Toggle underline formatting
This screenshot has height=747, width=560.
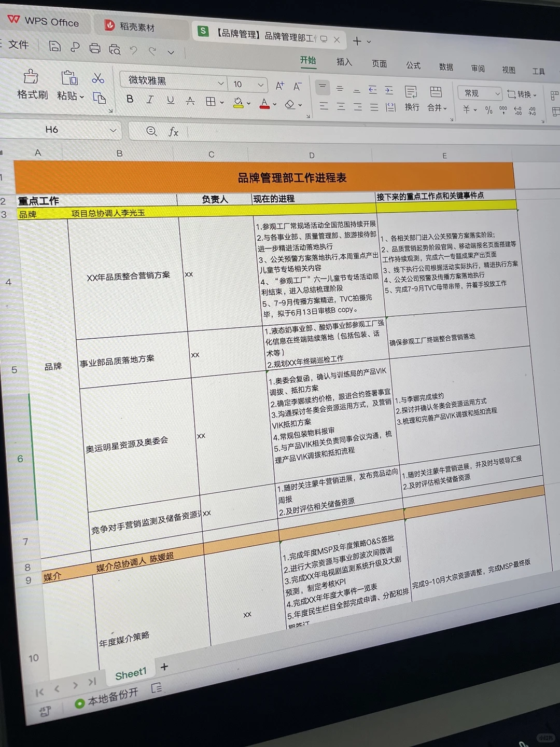click(170, 100)
